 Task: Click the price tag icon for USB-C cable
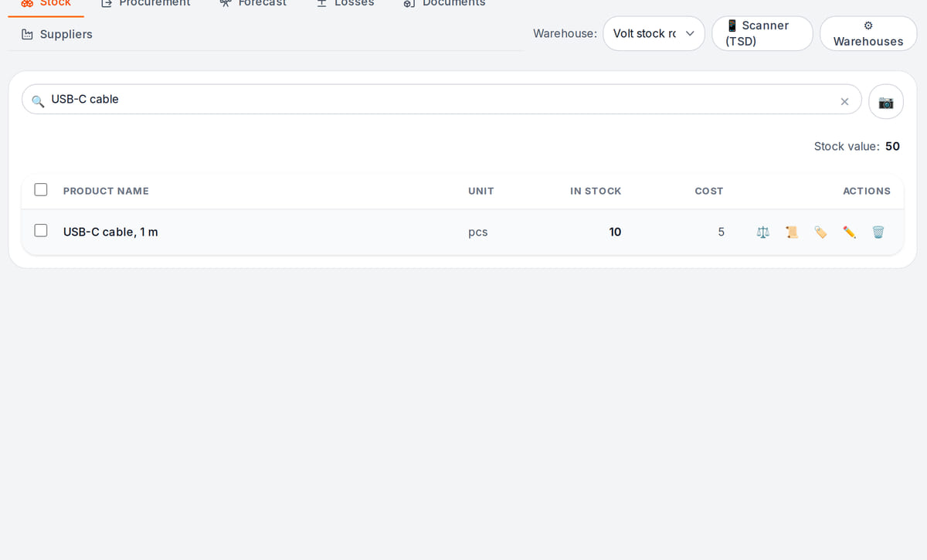[820, 232]
